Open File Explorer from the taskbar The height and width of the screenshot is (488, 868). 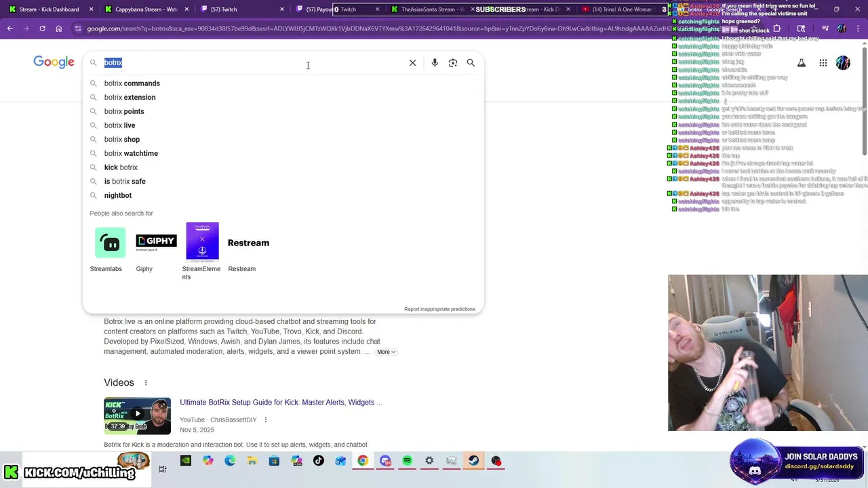point(252,461)
